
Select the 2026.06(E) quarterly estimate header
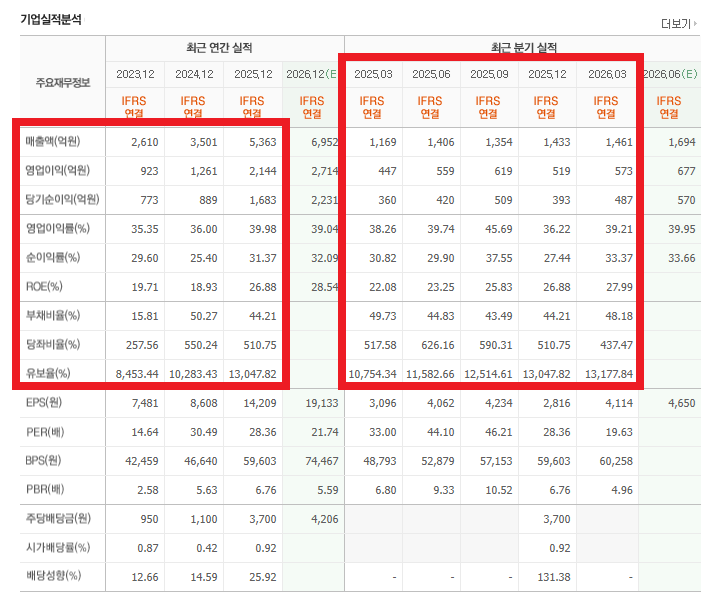[670, 74]
